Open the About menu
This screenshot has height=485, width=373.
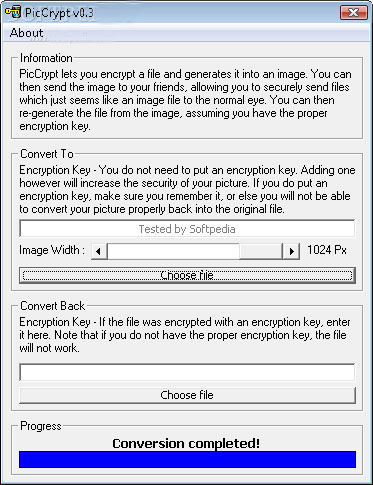pos(26,33)
